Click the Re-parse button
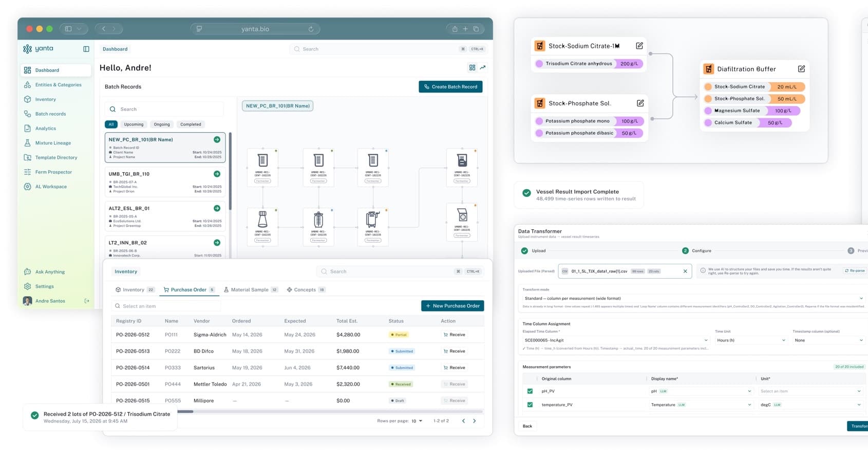 tap(855, 270)
